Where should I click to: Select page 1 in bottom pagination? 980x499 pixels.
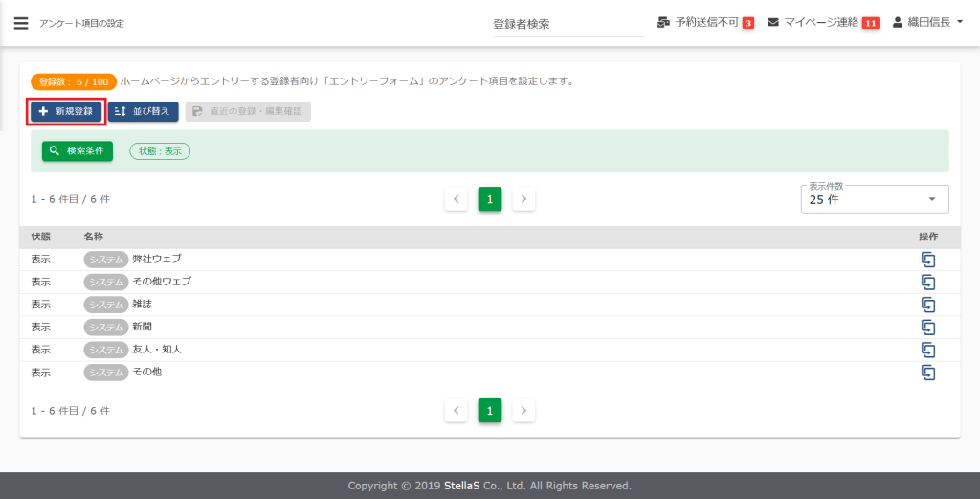[490, 411]
